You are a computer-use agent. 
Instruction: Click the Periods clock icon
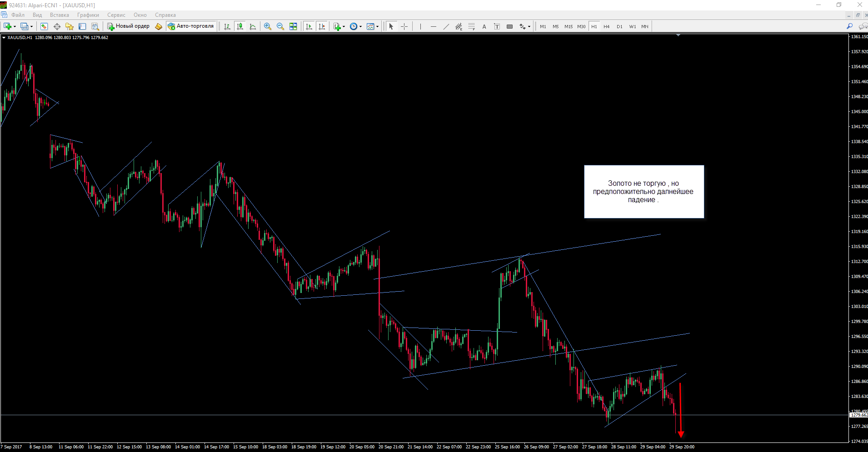[354, 26]
